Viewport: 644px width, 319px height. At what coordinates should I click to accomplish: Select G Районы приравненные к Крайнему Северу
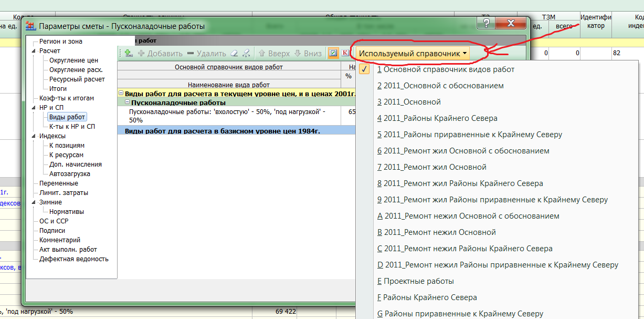(x=460, y=314)
